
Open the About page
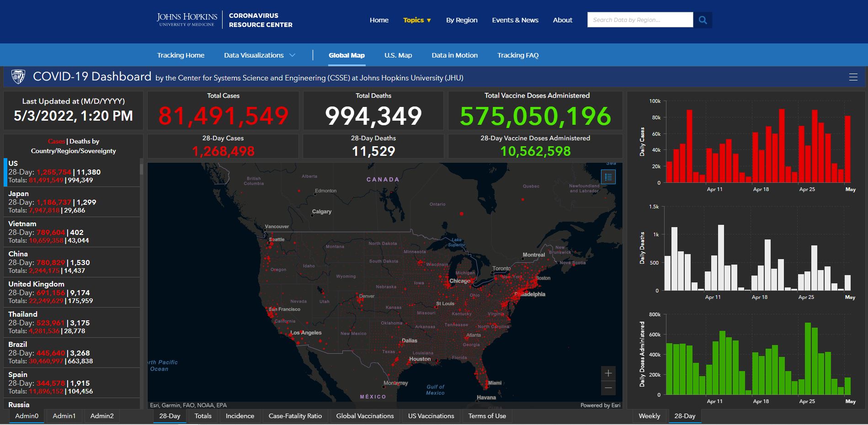click(563, 20)
